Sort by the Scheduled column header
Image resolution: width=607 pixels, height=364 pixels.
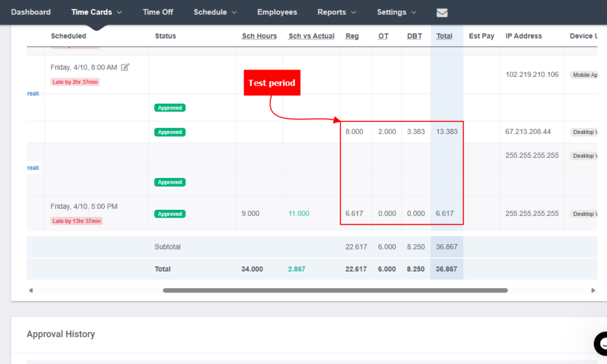click(69, 36)
